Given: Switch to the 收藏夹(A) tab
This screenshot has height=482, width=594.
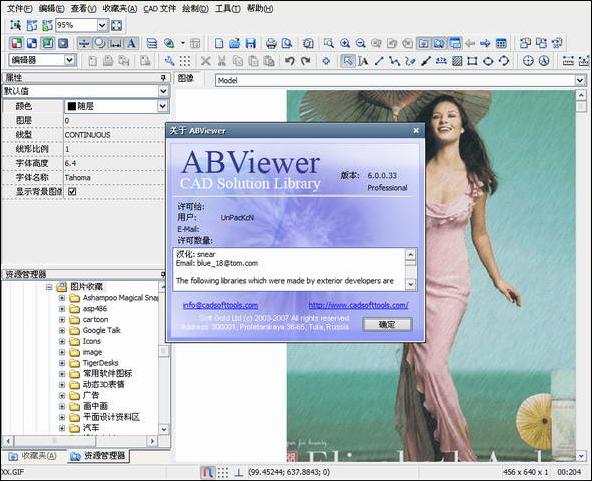Looking at the screenshot, I should click(x=33, y=456).
